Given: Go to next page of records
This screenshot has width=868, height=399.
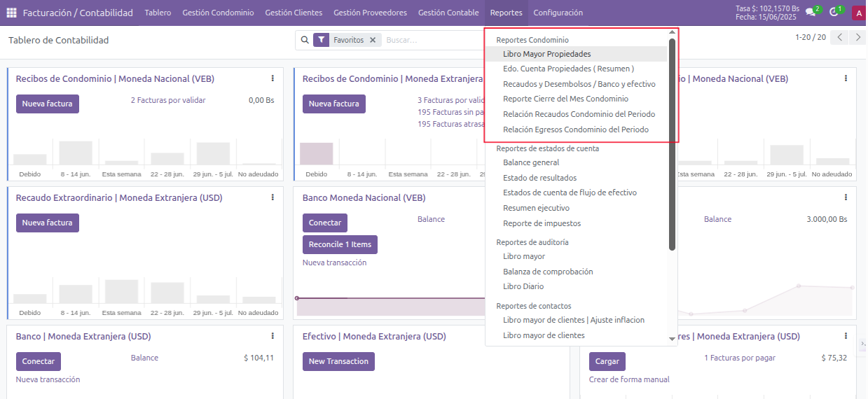Looking at the screenshot, I should coord(857,37).
